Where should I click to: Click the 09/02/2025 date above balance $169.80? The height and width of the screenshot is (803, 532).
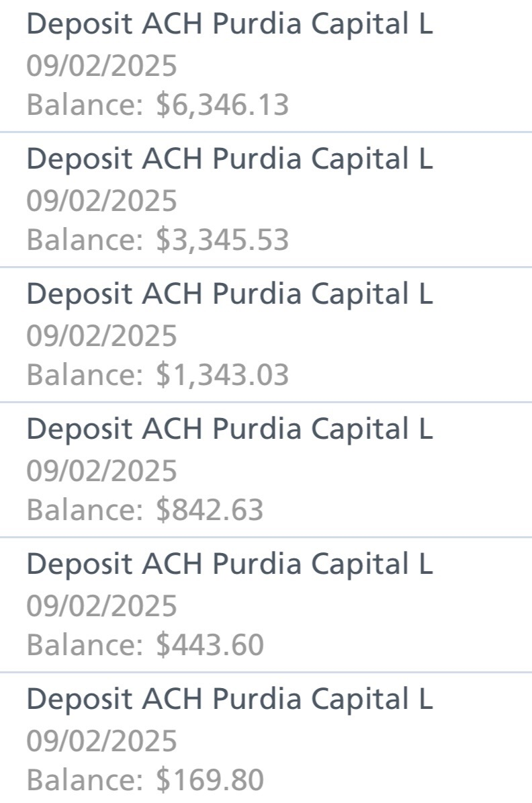[x=101, y=741]
